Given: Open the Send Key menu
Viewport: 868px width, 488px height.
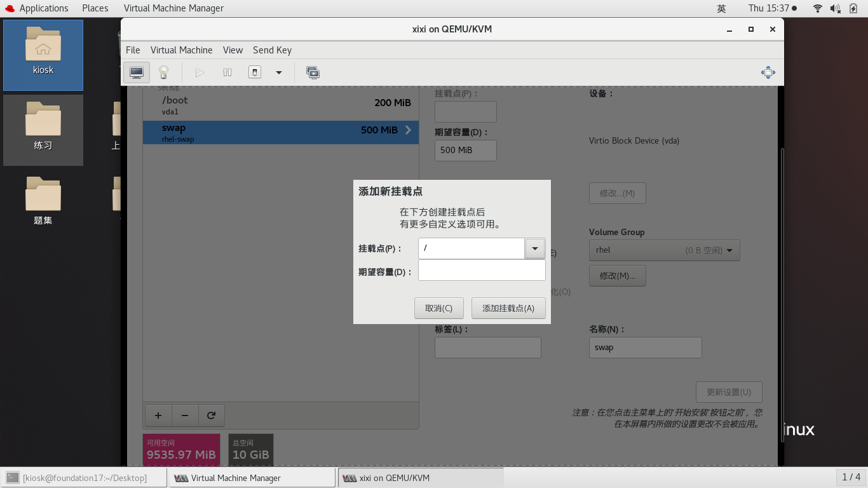Looking at the screenshot, I should [x=272, y=50].
